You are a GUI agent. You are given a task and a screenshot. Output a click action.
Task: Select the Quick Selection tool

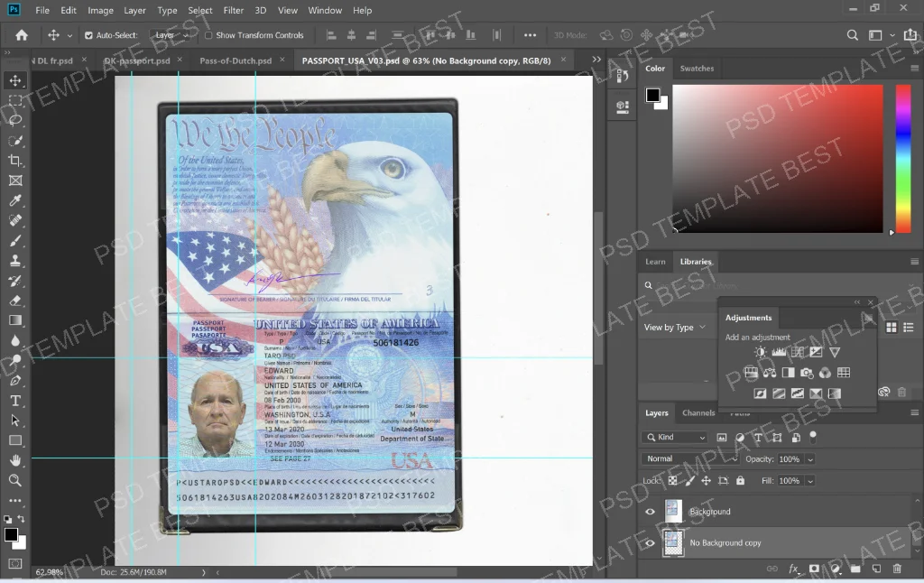(x=15, y=140)
